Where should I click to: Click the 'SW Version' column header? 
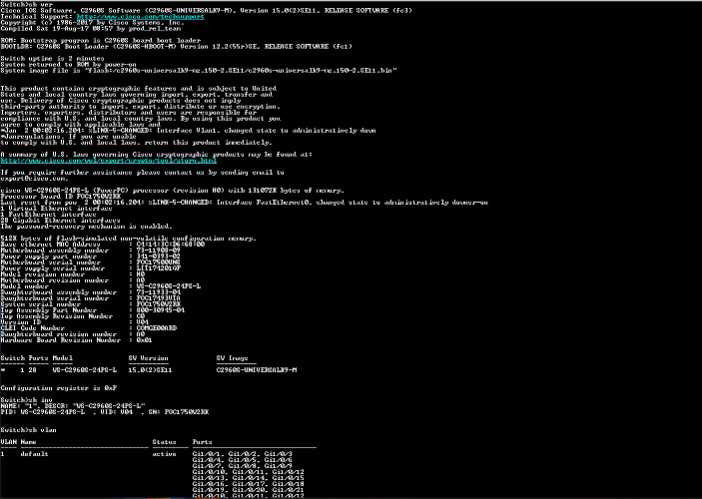pyautogui.click(x=148, y=358)
